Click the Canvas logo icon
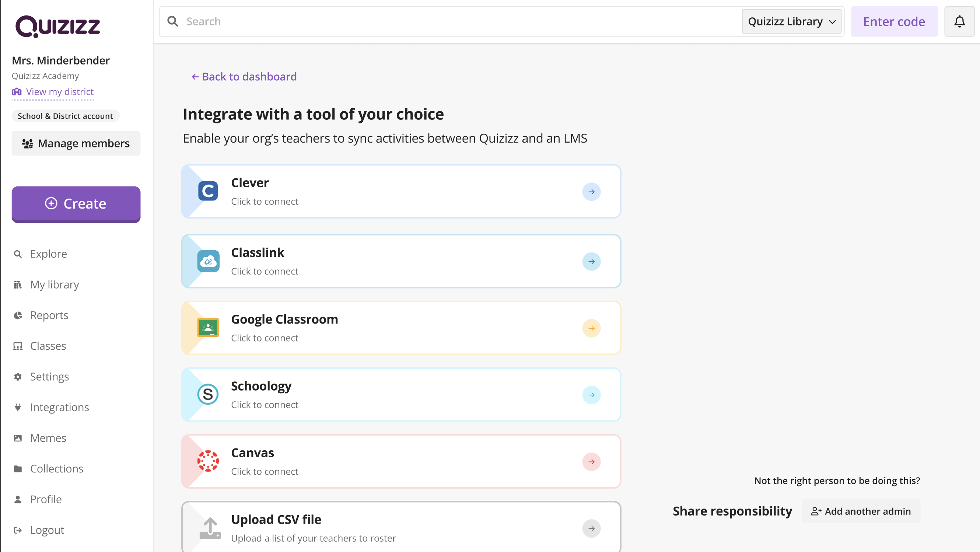Viewport: 980px width, 552px height. (208, 461)
